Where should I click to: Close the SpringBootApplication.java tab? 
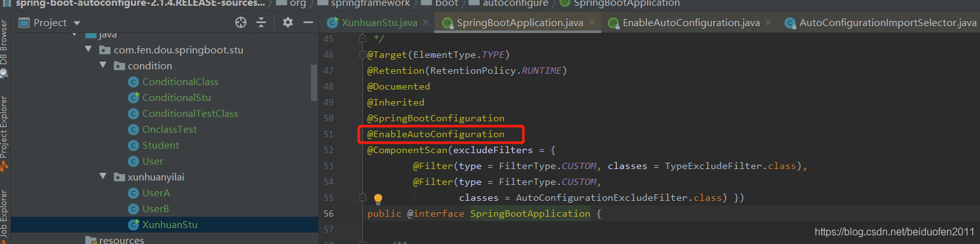(x=592, y=24)
